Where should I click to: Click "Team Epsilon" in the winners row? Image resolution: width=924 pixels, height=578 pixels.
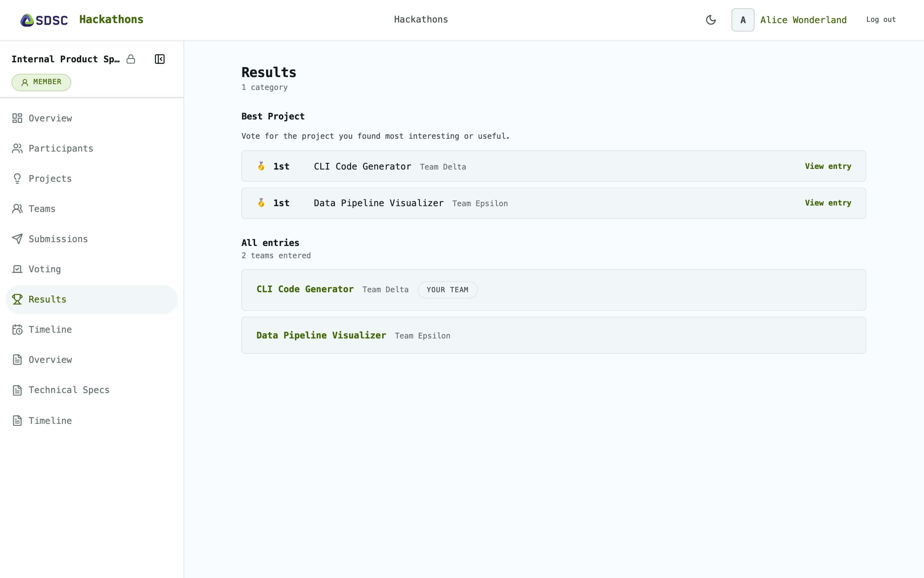click(480, 204)
